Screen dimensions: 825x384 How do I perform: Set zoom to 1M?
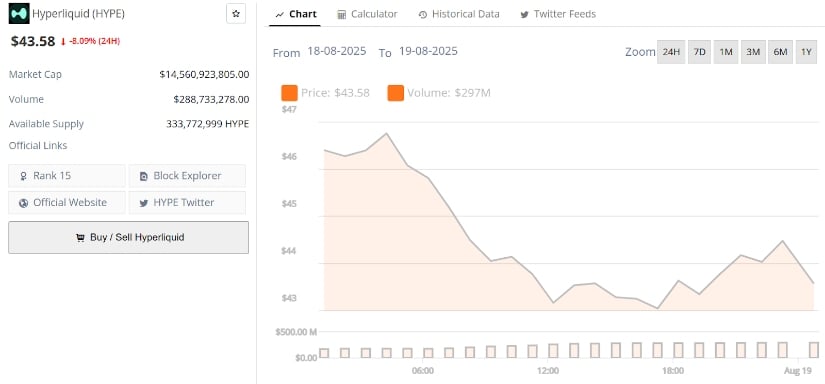[x=726, y=52]
